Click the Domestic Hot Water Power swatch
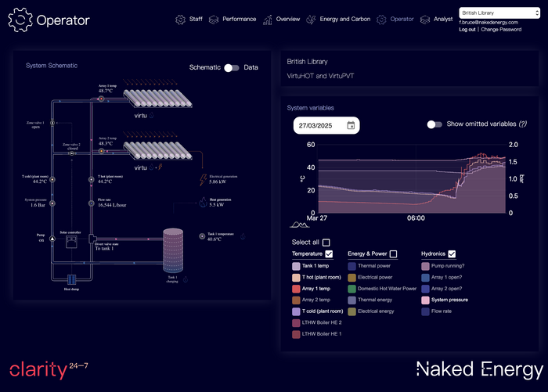548x392 pixels. [x=352, y=289]
